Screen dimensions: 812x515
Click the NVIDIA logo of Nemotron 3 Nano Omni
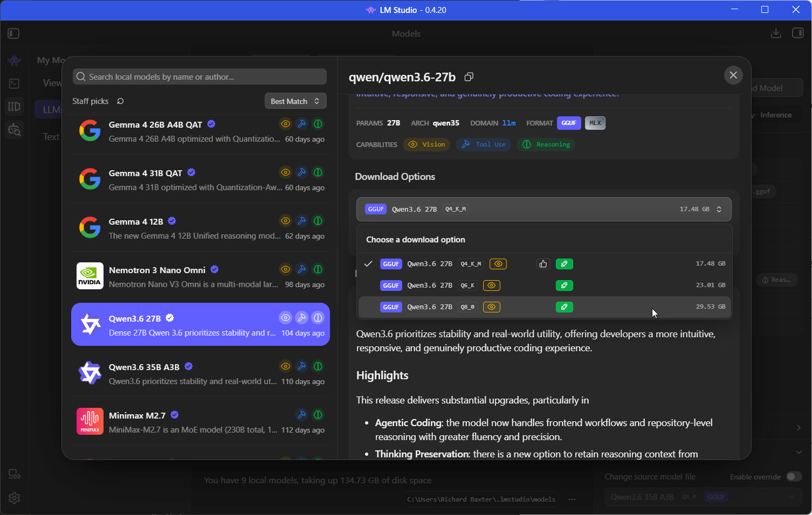[90, 276]
